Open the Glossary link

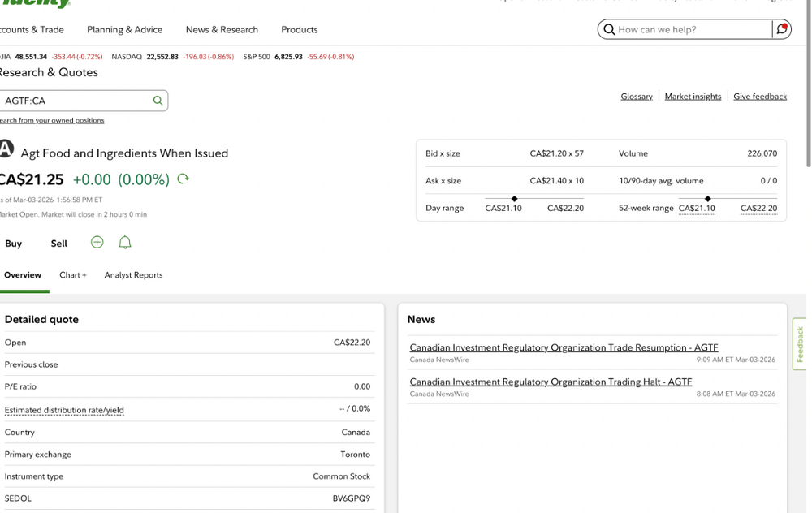coord(637,97)
